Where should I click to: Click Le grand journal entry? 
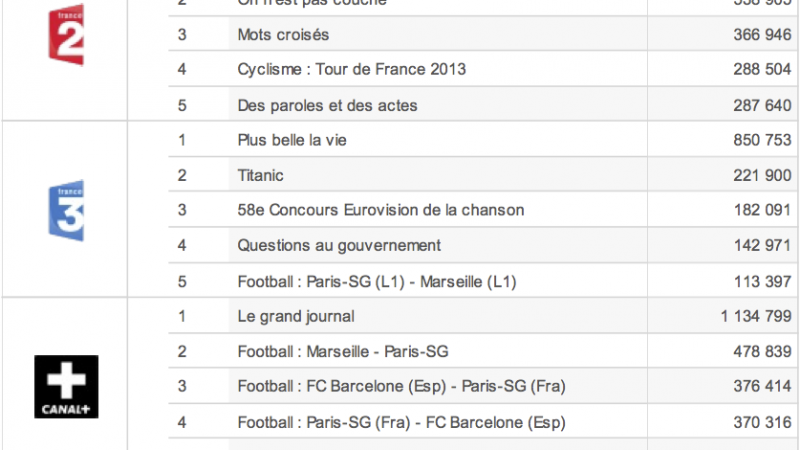[x=297, y=317]
